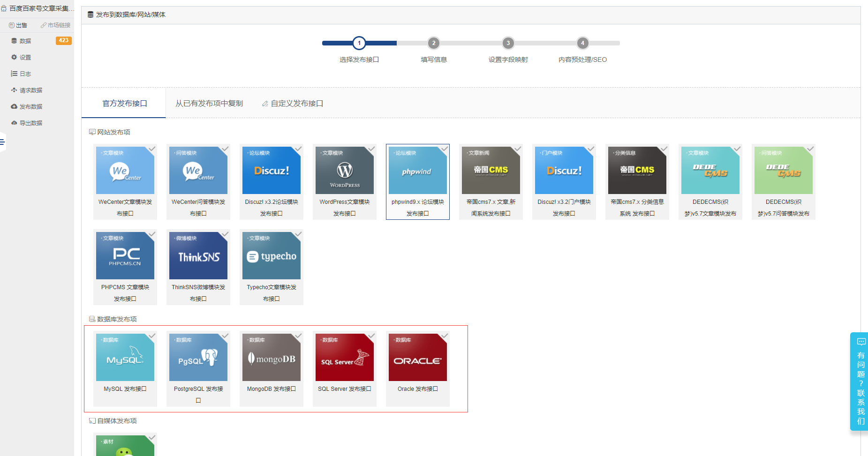The width and height of the screenshot is (868, 456).
Task: Click the database icon beside 数据
Action: pyautogui.click(x=14, y=41)
